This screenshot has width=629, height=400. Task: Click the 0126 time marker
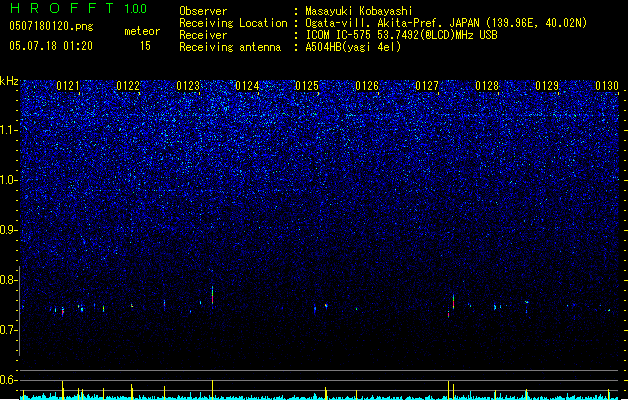tap(367, 86)
